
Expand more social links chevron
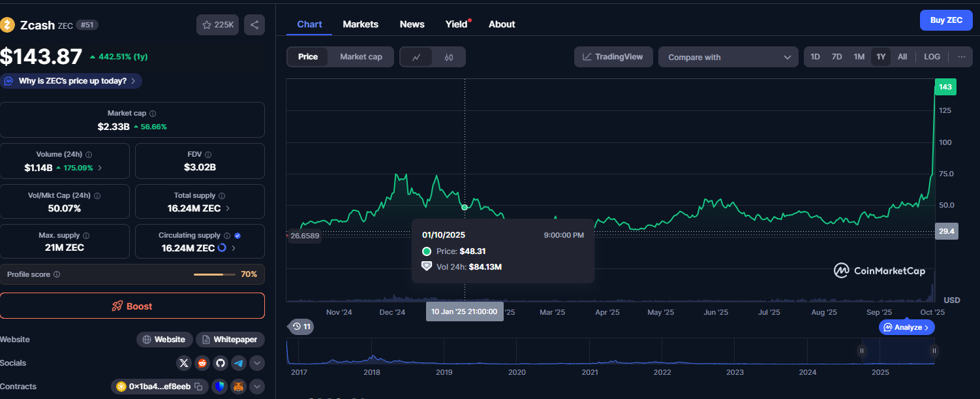click(x=257, y=363)
